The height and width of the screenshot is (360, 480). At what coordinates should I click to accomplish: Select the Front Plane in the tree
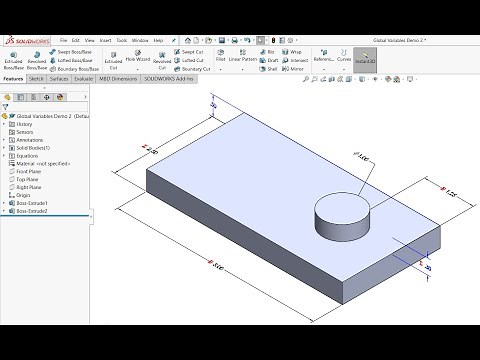coord(25,171)
